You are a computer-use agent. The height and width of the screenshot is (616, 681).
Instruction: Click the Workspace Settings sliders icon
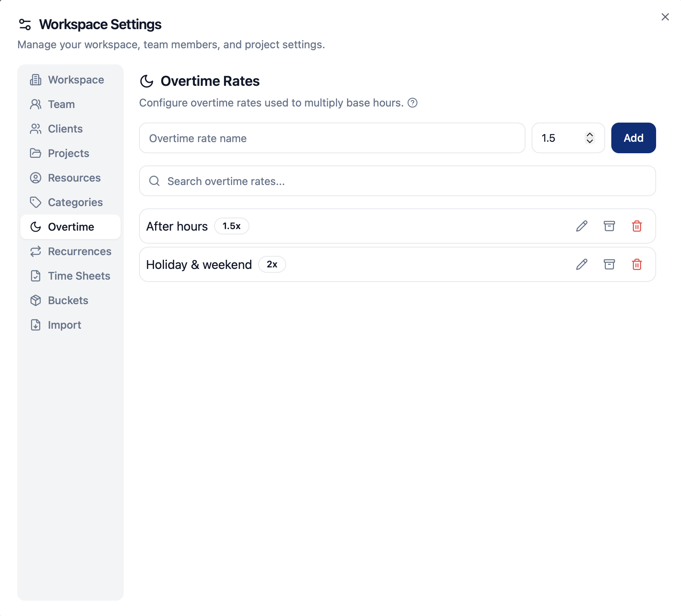point(25,25)
